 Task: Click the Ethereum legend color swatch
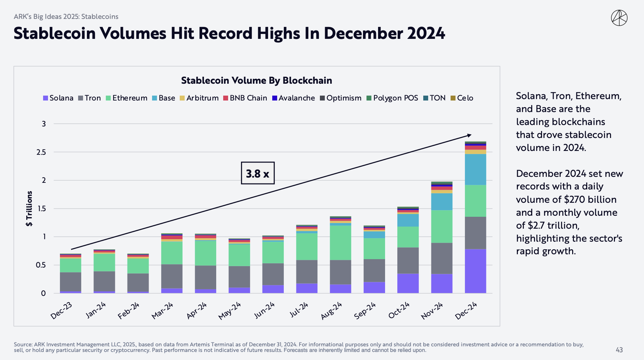(x=108, y=98)
